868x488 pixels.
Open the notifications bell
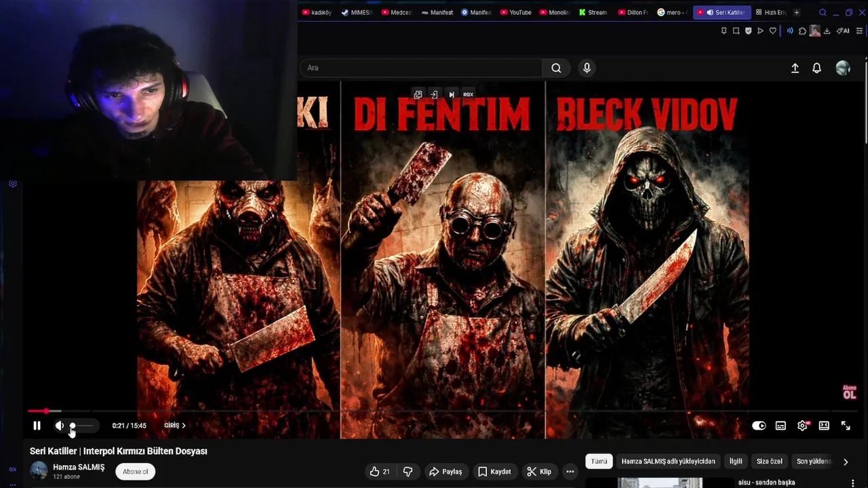(817, 68)
